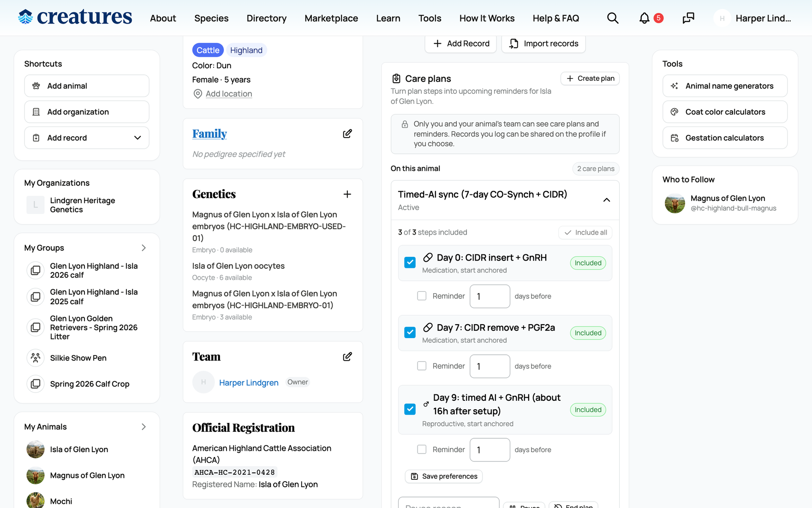Open the Marketplace menu

[331, 18]
